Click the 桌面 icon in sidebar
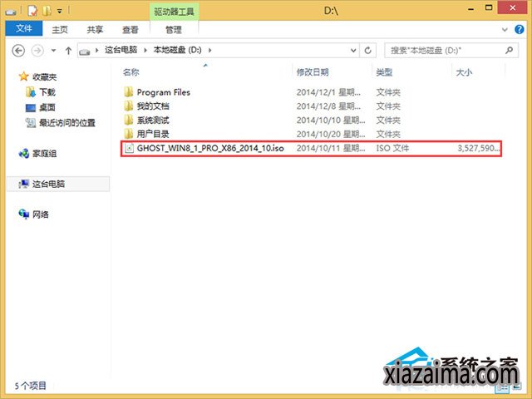 [31, 108]
